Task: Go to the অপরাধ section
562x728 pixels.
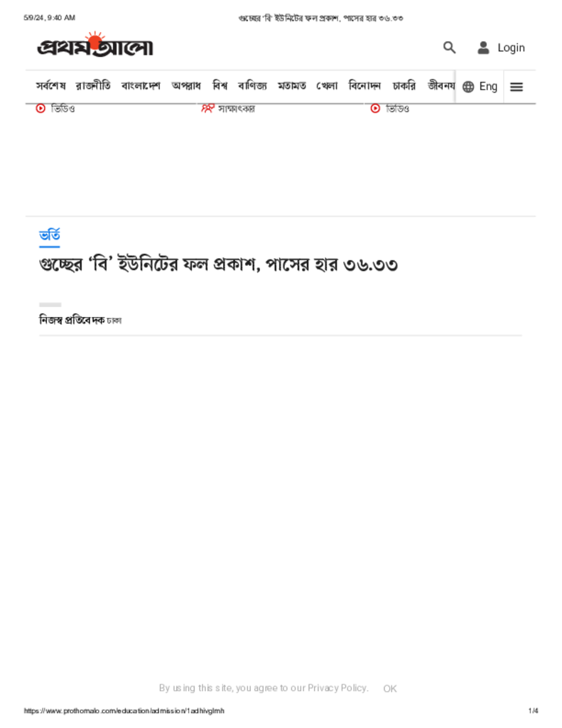Action: click(x=186, y=86)
